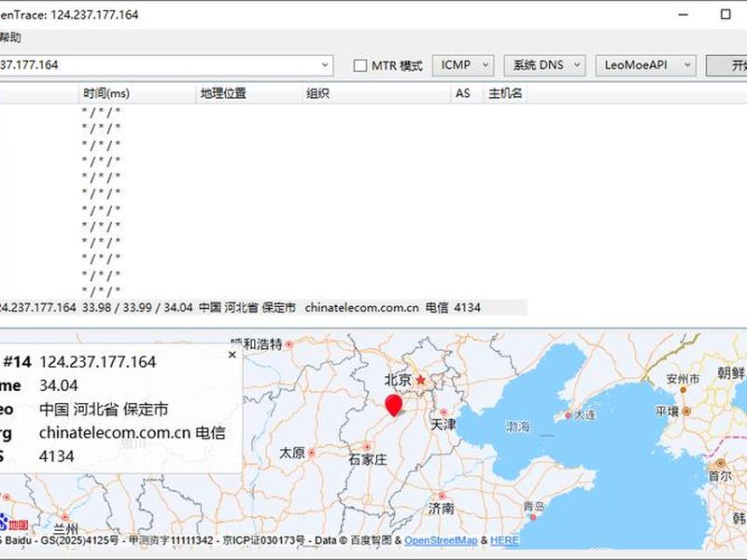Enable the MTR 模式 checkbox
This screenshot has height=560, width=747.
coord(360,65)
